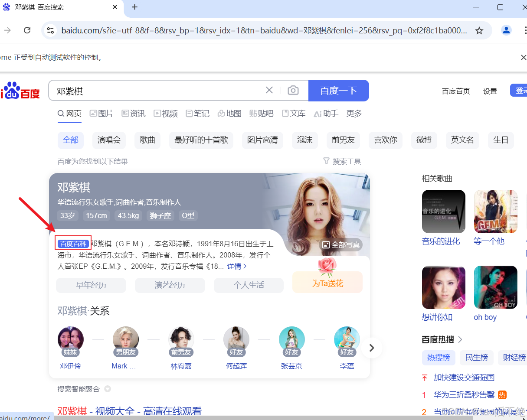Select 最好听的十首歌 filter chip
527x420 pixels.
coord(201,140)
